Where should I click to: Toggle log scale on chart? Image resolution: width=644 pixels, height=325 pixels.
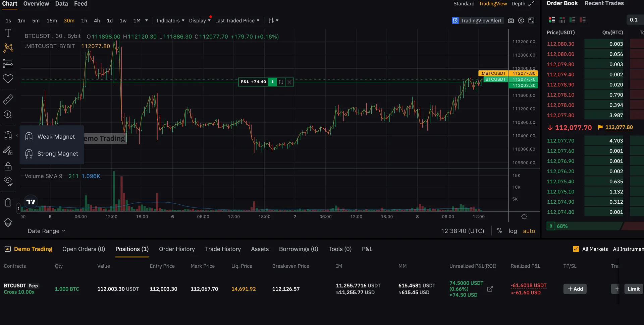click(x=513, y=231)
